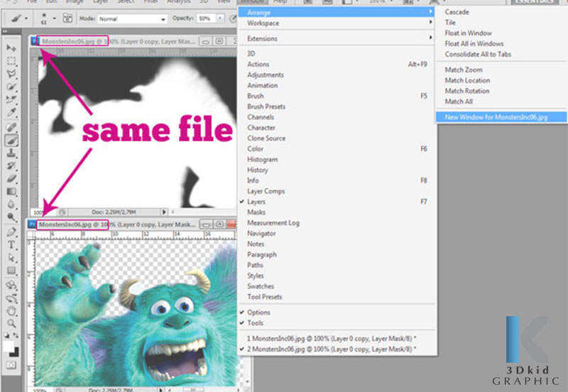
Task: Expand the Workspace submenu
Action: (337, 23)
